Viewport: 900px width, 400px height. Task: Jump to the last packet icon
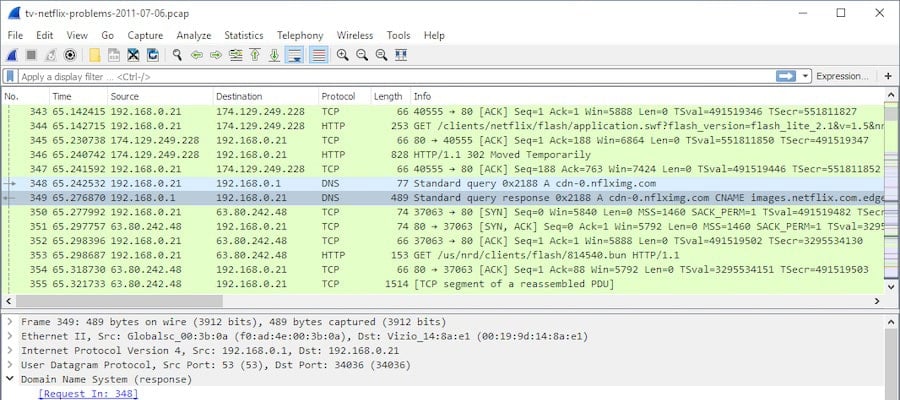click(x=274, y=55)
